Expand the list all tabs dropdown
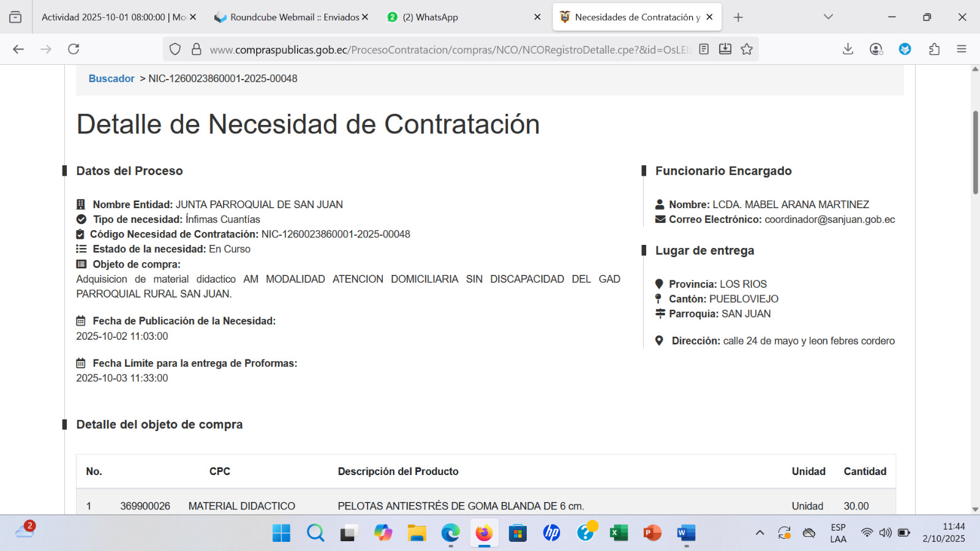 [828, 17]
